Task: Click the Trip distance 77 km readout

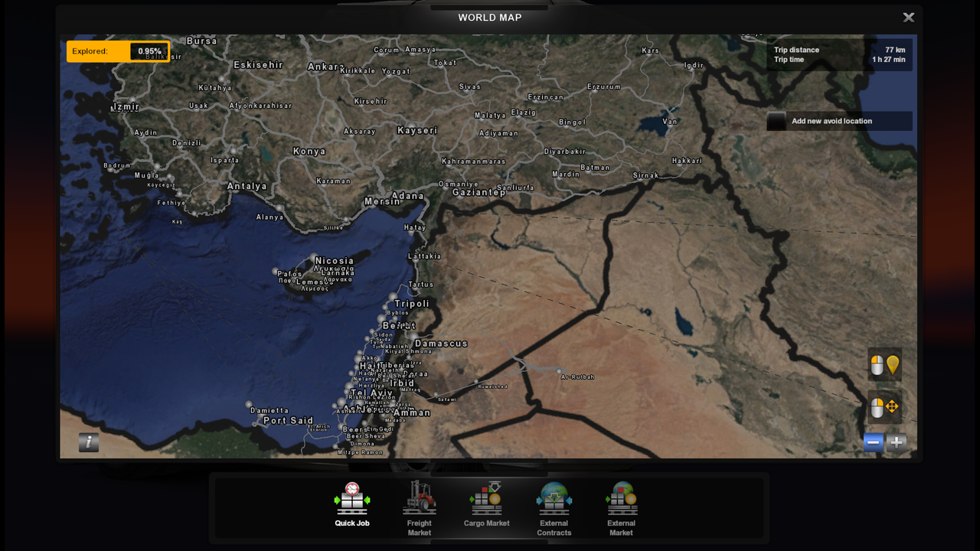Action: pos(839,50)
